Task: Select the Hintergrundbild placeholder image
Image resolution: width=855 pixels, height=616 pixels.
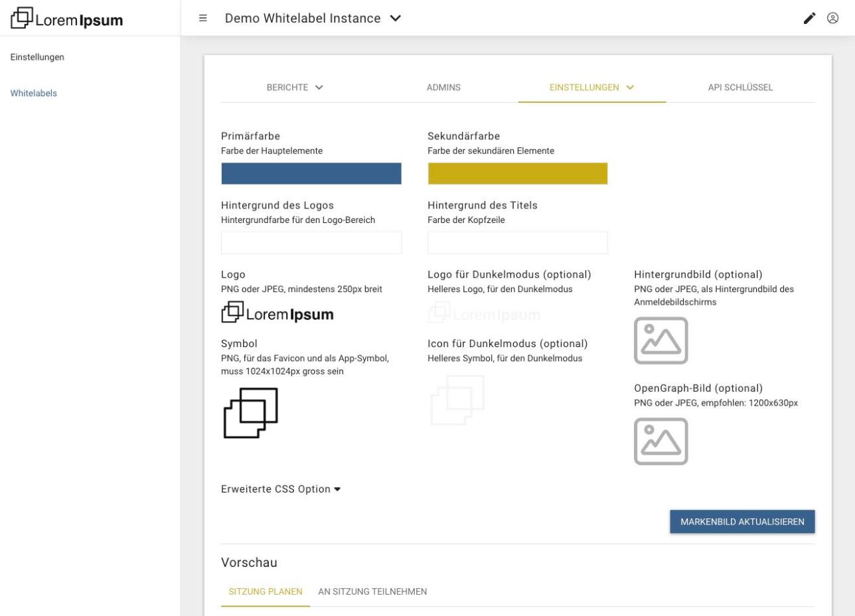Action: point(661,341)
